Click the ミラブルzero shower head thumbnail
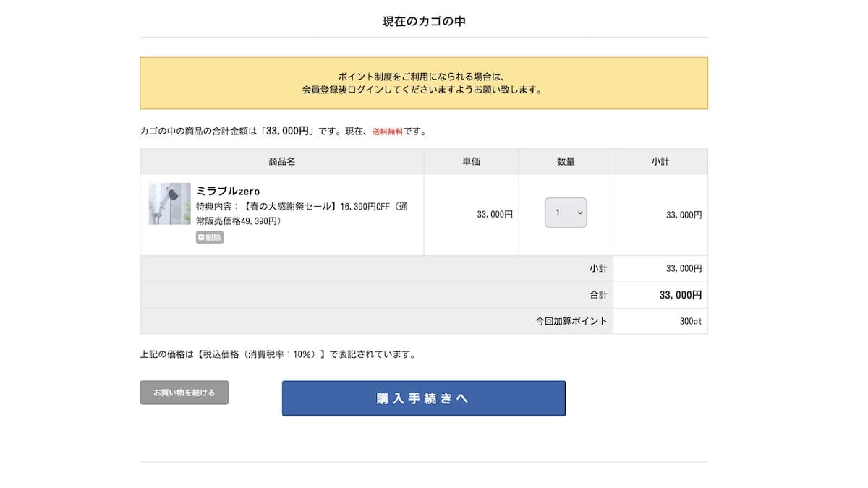Image resolution: width=868 pixels, height=488 pixels. (170, 203)
